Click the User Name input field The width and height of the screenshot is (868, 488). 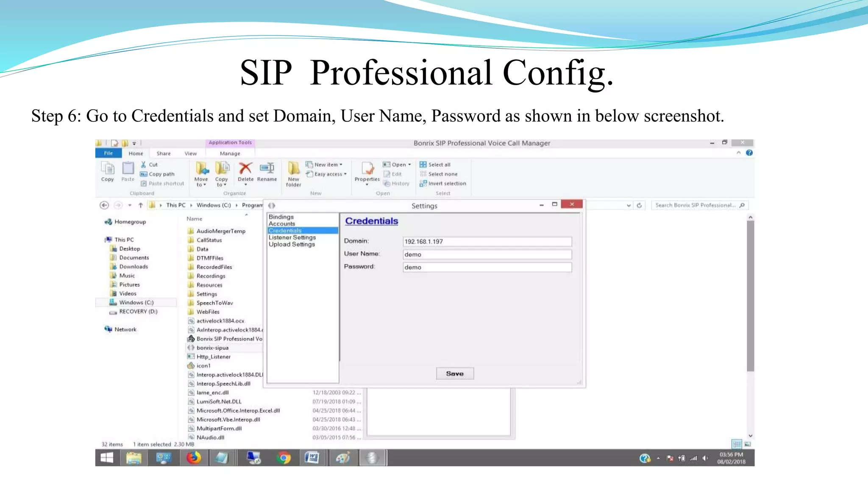point(487,254)
